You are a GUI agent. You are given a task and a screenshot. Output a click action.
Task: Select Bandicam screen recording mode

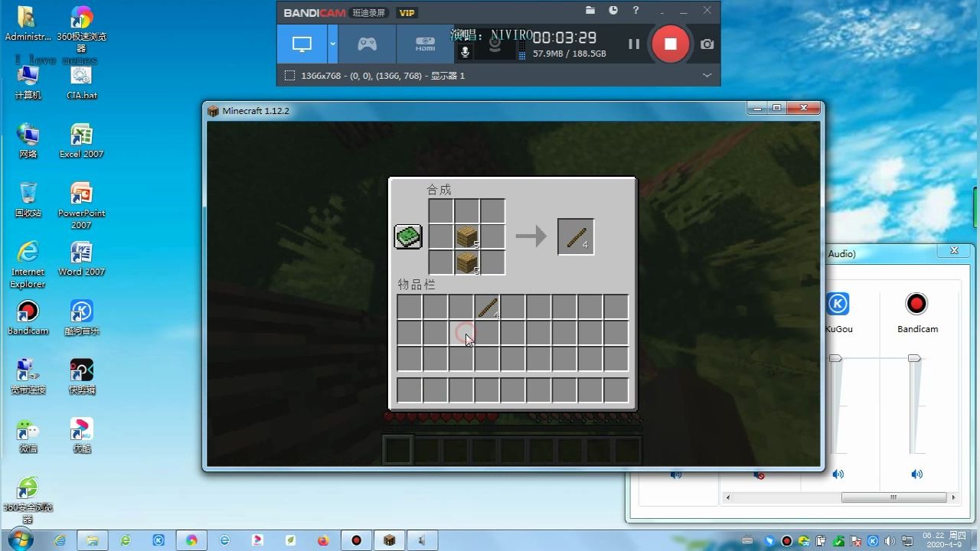click(x=302, y=44)
